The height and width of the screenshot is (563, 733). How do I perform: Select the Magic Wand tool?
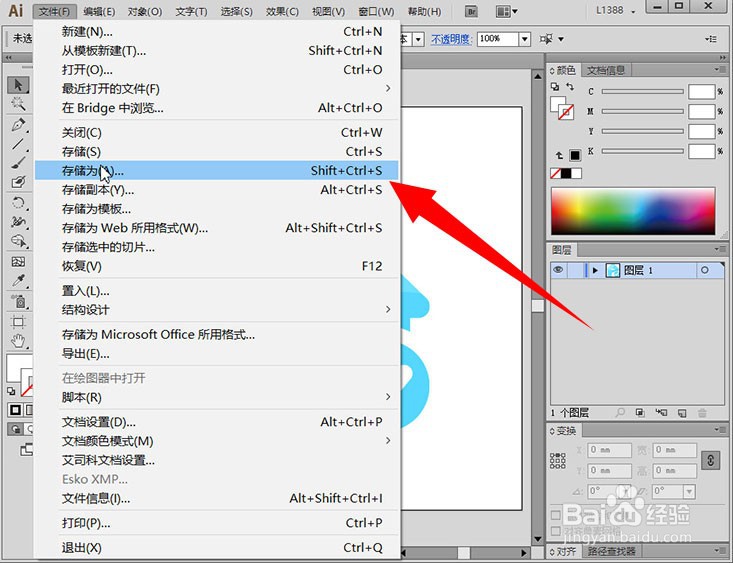[x=18, y=104]
